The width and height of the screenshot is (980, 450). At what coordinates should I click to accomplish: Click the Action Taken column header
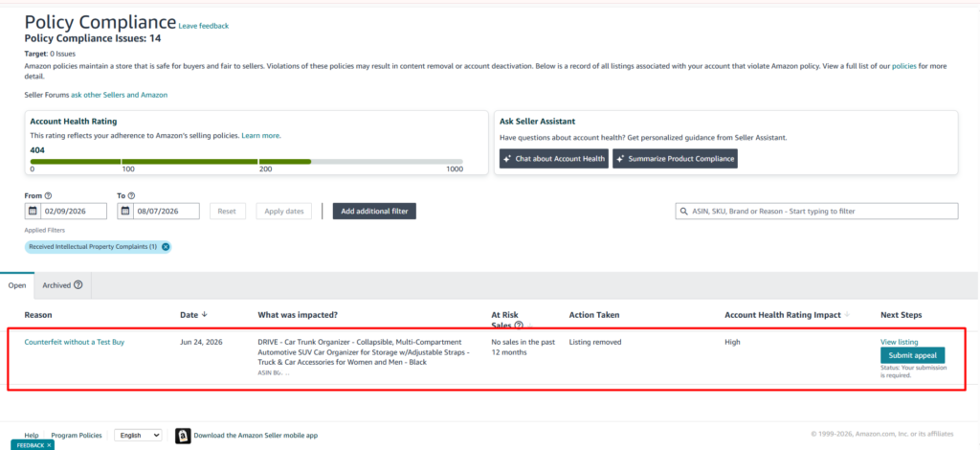point(594,315)
